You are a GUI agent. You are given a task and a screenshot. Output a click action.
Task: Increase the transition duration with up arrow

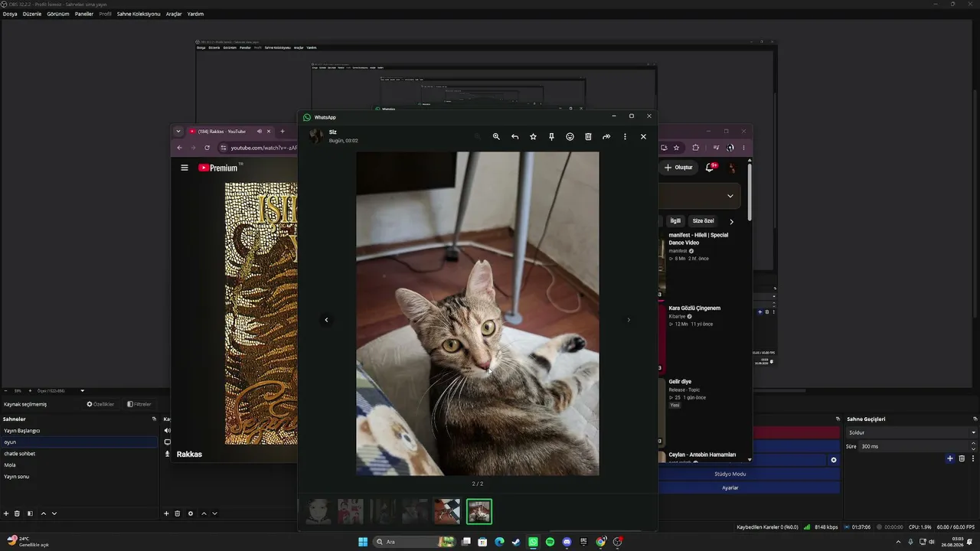(x=974, y=444)
